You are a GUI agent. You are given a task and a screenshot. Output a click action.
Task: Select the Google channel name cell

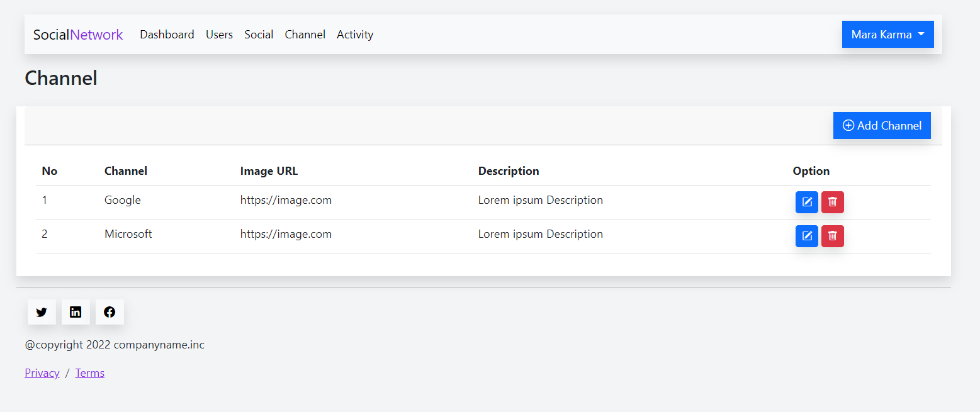point(123,200)
